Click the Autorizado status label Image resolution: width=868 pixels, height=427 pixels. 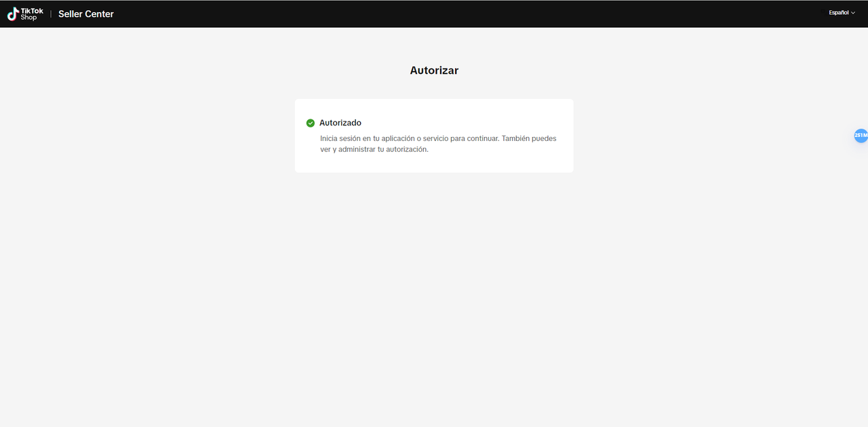click(x=340, y=123)
